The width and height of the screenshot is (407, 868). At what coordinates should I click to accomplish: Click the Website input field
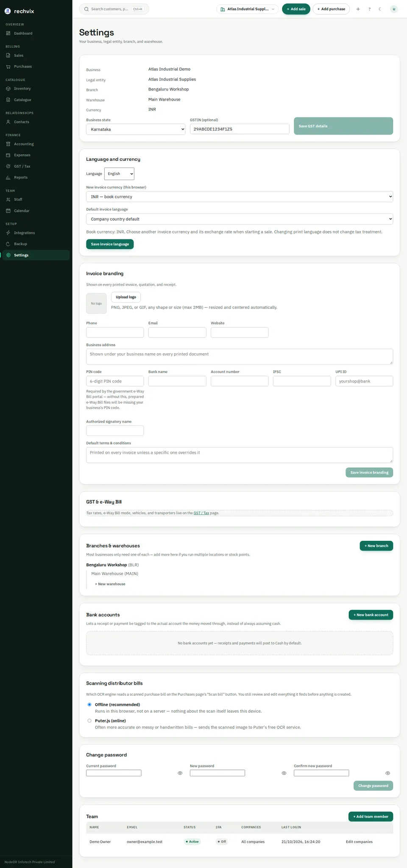tap(240, 332)
